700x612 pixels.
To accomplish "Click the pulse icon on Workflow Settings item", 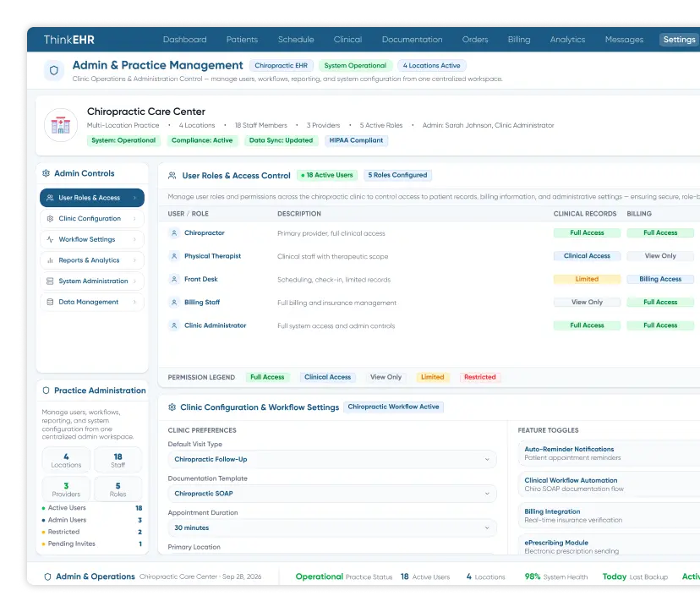I will pos(50,239).
